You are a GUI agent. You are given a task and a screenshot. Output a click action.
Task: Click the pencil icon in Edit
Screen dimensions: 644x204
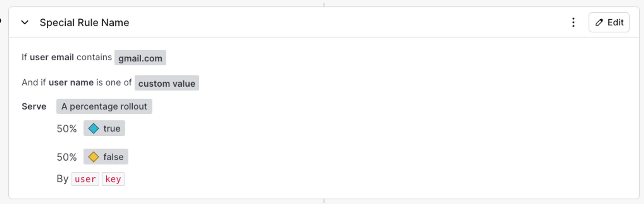(x=599, y=22)
